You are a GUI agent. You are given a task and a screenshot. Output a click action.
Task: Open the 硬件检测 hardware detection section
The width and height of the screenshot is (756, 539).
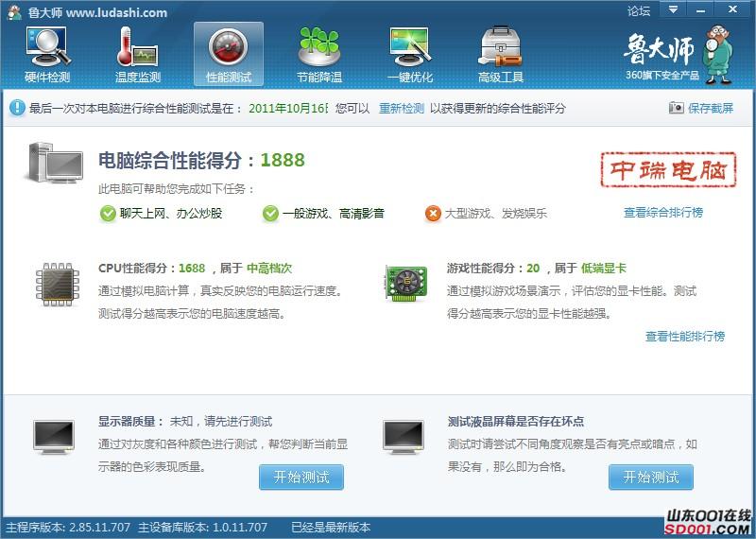(x=47, y=55)
